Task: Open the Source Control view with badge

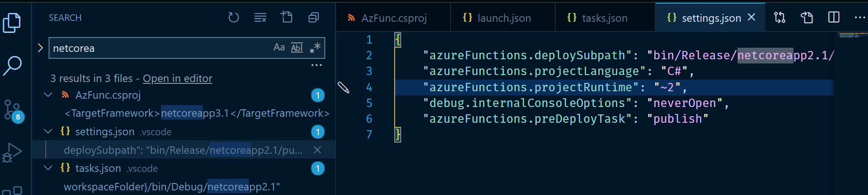Action: click(12, 110)
